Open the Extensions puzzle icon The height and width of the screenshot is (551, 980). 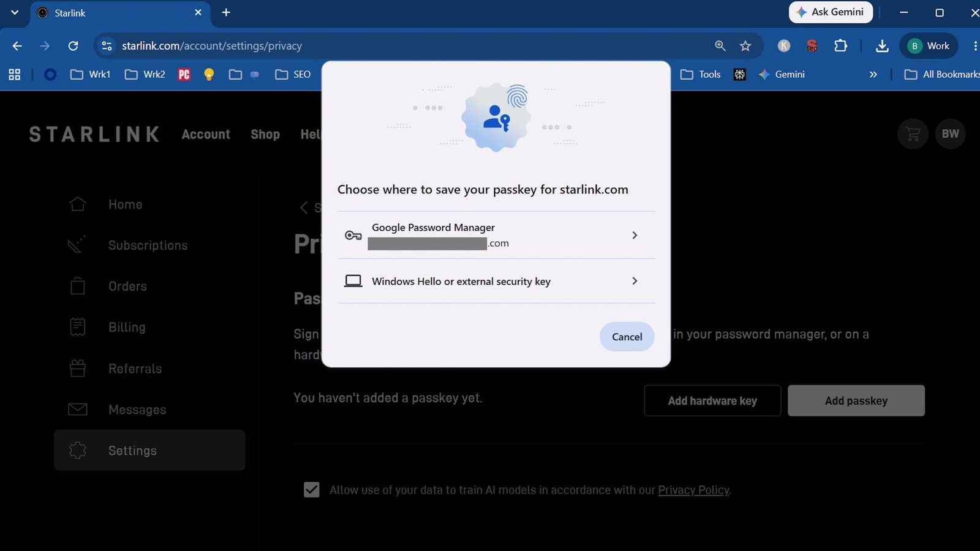click(841, 46)
